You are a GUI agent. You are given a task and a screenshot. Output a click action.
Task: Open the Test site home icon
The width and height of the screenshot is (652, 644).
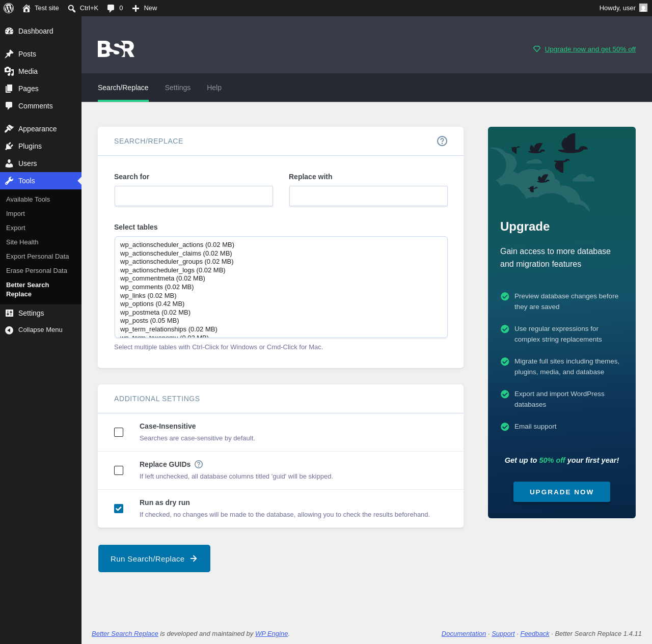(x=26, y=8)
